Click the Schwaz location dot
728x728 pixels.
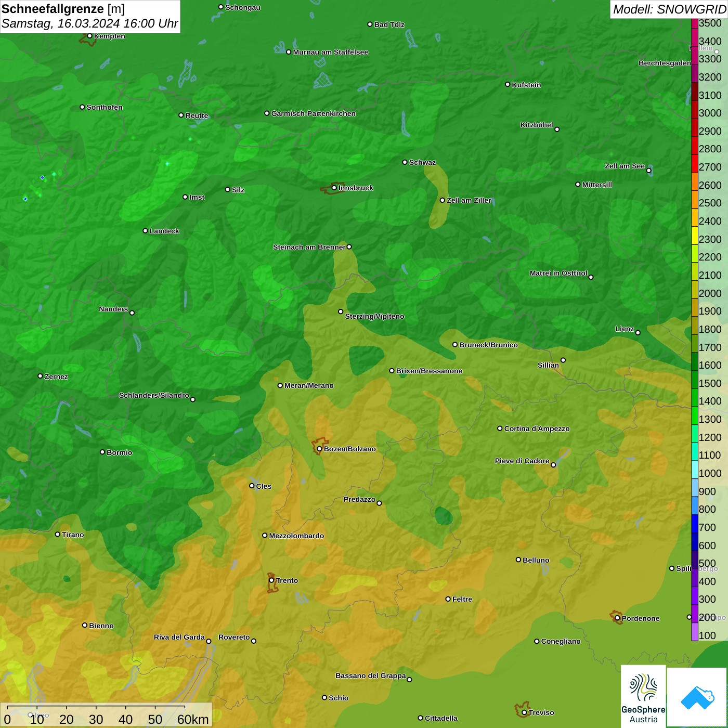(405, 162)
